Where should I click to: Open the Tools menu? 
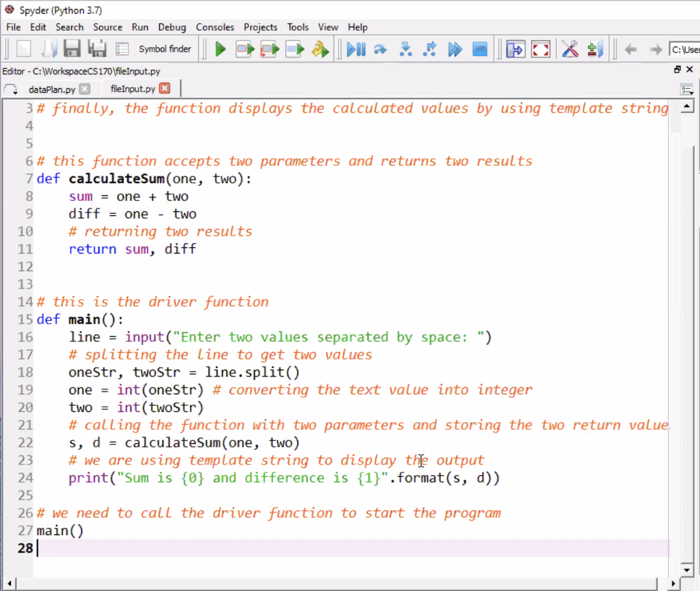tap(297, 27)
